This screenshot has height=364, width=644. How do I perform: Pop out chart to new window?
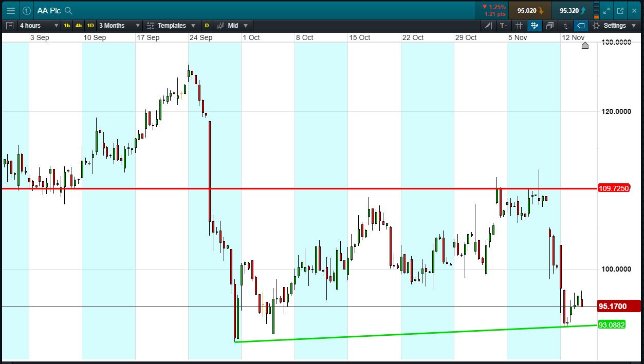[620, 10]
